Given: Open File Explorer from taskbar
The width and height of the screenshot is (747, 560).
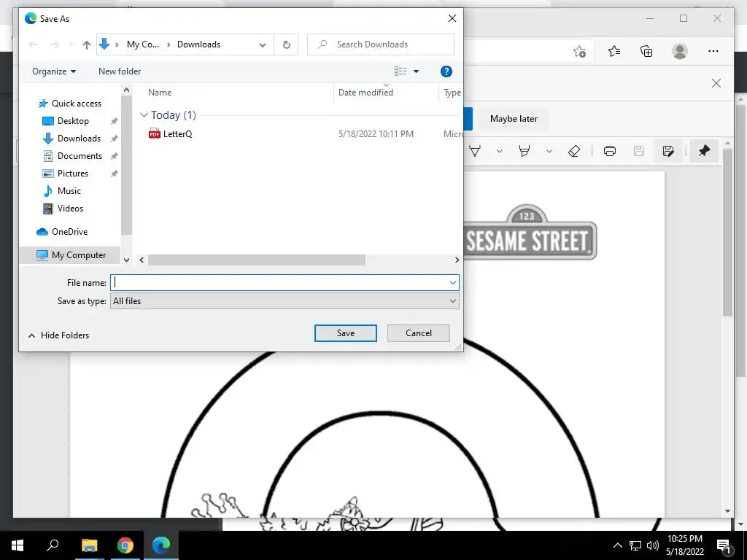Looking at the screenshot, I should pos(89,545).
